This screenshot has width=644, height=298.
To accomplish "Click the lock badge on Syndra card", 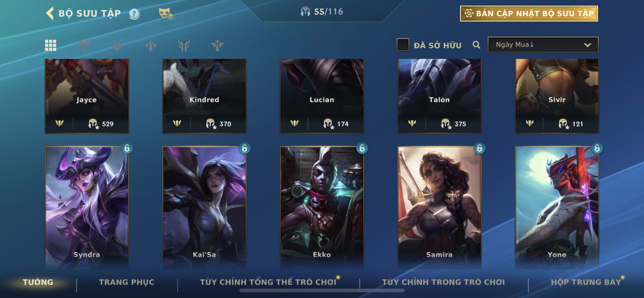I will (x=127, y=148).
